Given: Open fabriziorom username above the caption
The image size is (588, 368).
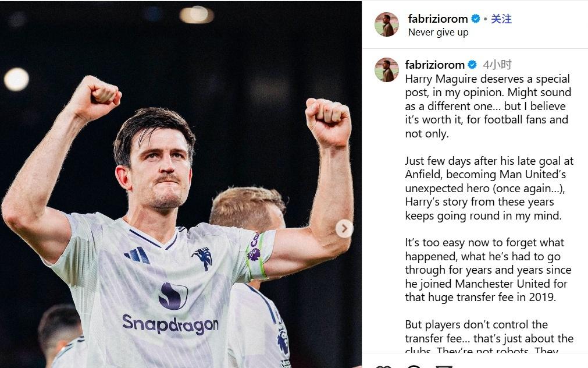Looking at the screenshot, I should point(434,65).
